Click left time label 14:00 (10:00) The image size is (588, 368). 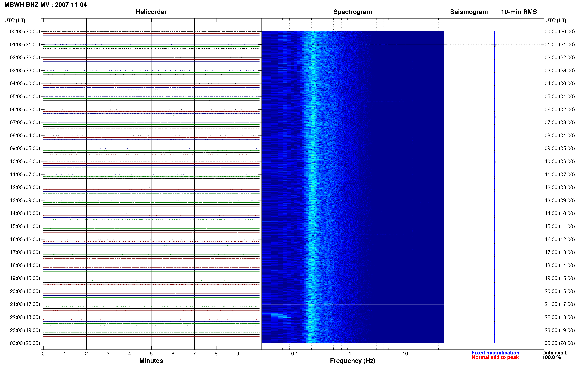[x=25, y=213]
